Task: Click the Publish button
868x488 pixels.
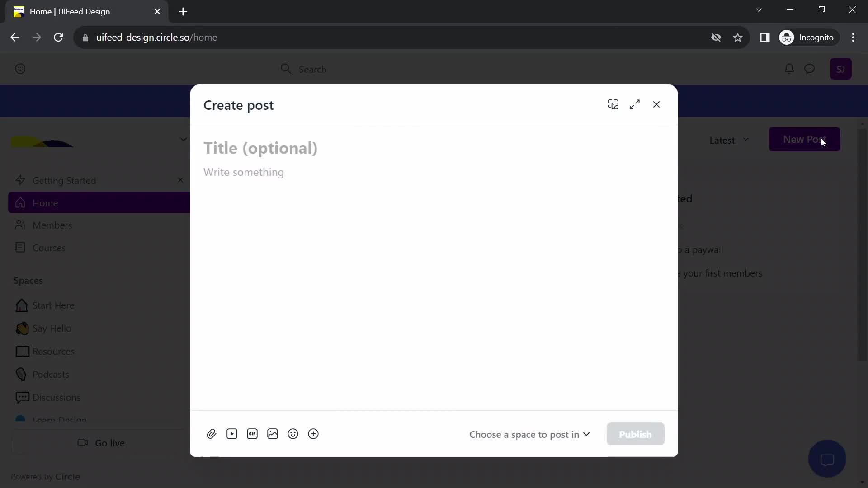Action: click(635, 434)
